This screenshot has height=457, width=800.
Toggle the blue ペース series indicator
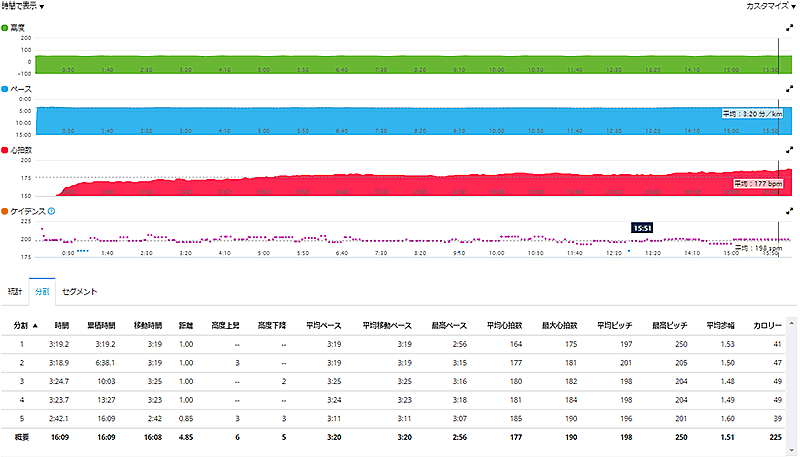[x=5, y=89]
